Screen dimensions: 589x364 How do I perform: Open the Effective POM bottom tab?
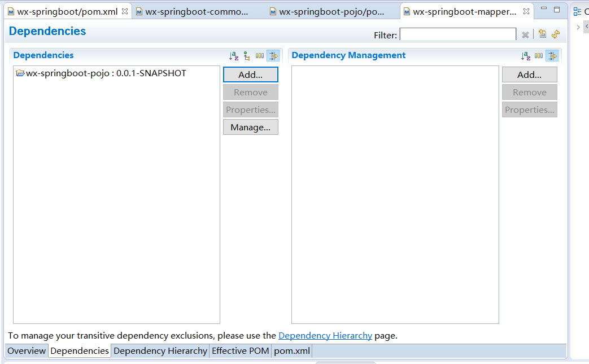pos(241,351)
